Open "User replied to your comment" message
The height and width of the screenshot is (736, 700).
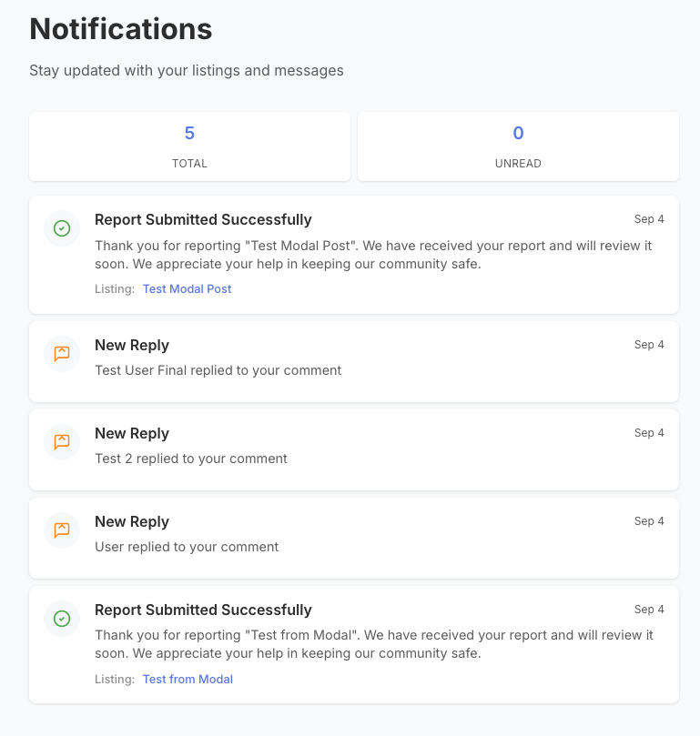point(187,547)
